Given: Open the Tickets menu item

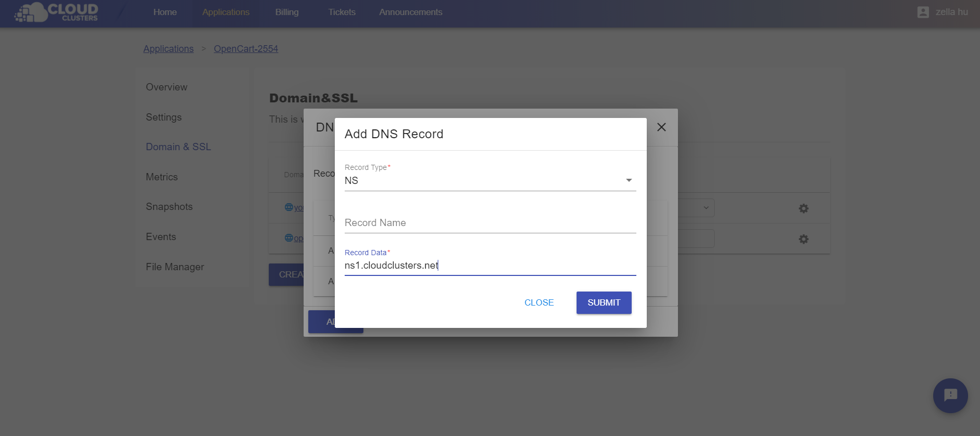Looking at the screenshot, I should (x=342, y=12).
